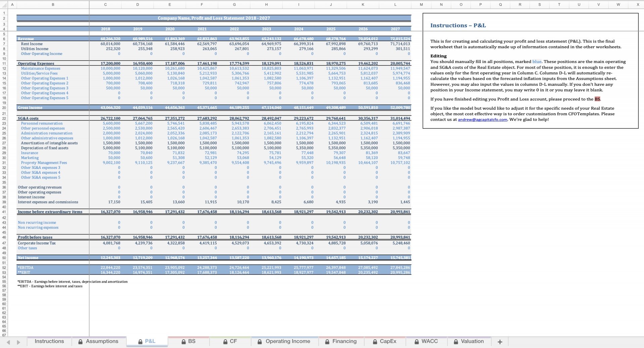Open the Operating Income sheet tab
This screenshot has height=348, width=644.
(284, 341)
